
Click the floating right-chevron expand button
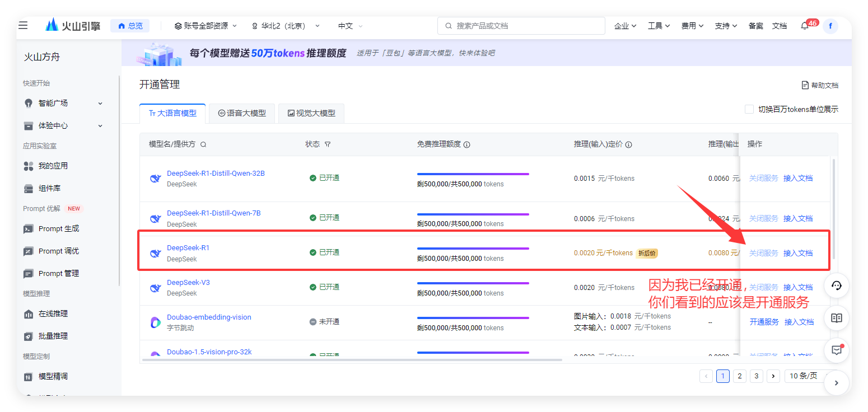837,383
